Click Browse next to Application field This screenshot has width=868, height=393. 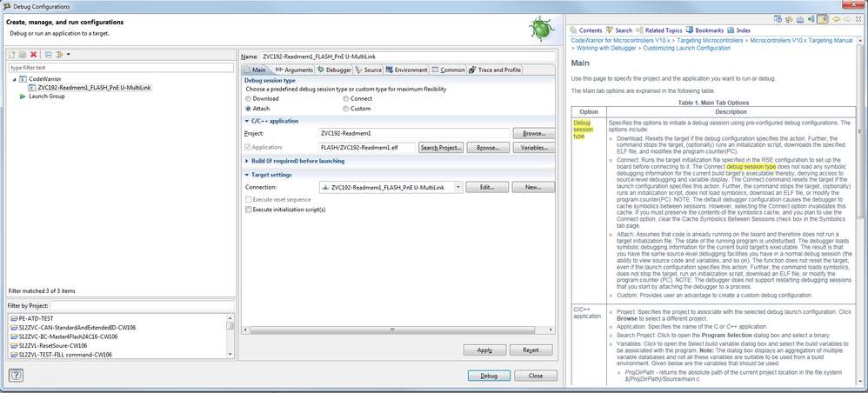click(488, 148)
